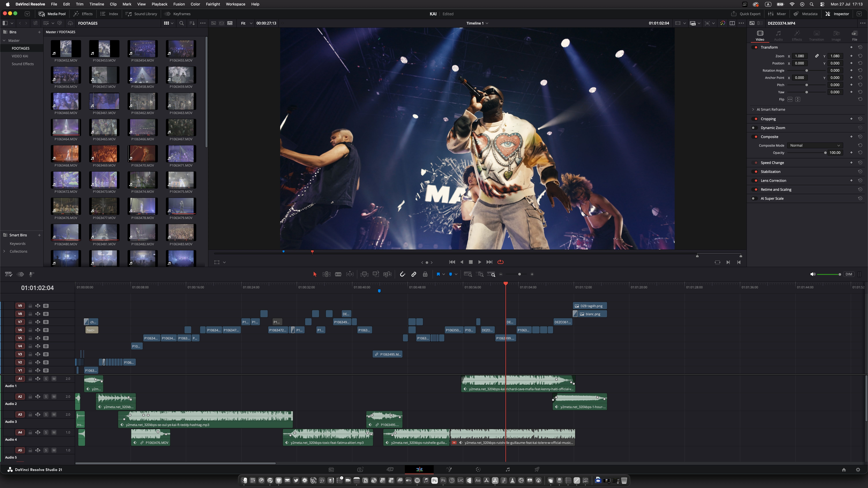Viewport: 868px width, 488px height.
Task: Reset the Transform section parameters
Action: 860,47
